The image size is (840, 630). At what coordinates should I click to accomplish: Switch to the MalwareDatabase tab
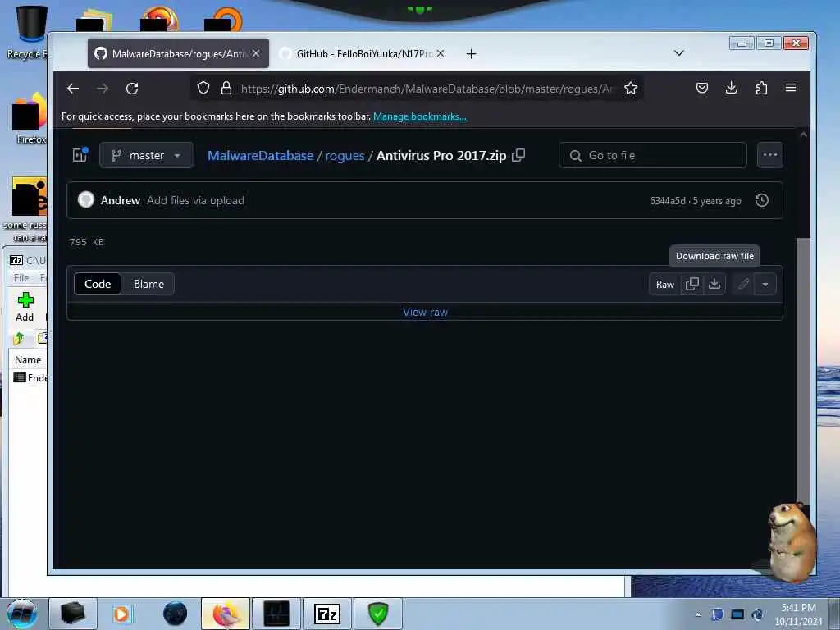pos(178,53)
